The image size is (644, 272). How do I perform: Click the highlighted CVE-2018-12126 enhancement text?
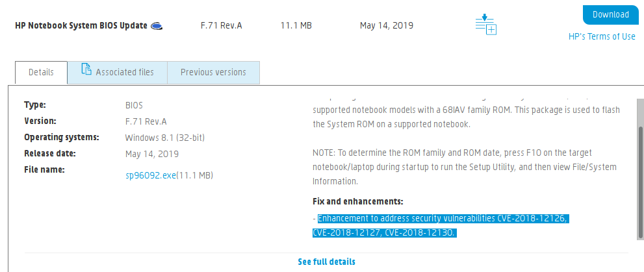tap(441, 226)
